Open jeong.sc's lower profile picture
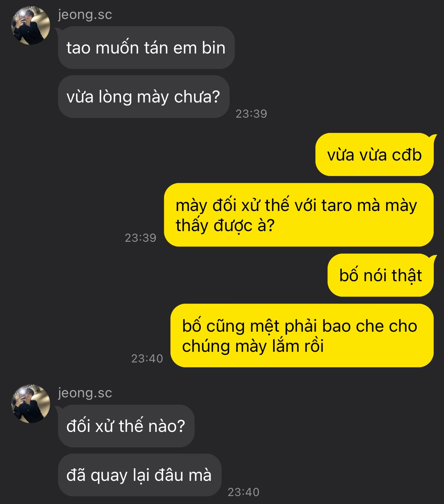Viewport: 444px width, 504px height. pos(31,404)
